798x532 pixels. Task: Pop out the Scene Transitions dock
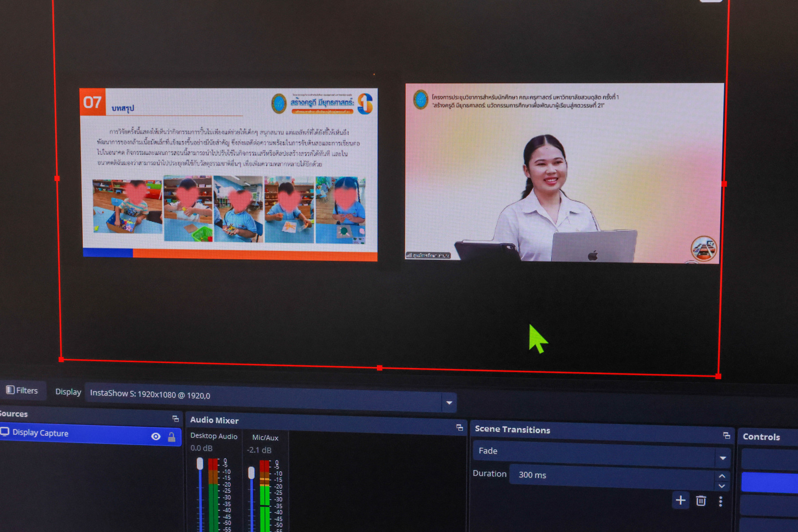coord(726,435)
